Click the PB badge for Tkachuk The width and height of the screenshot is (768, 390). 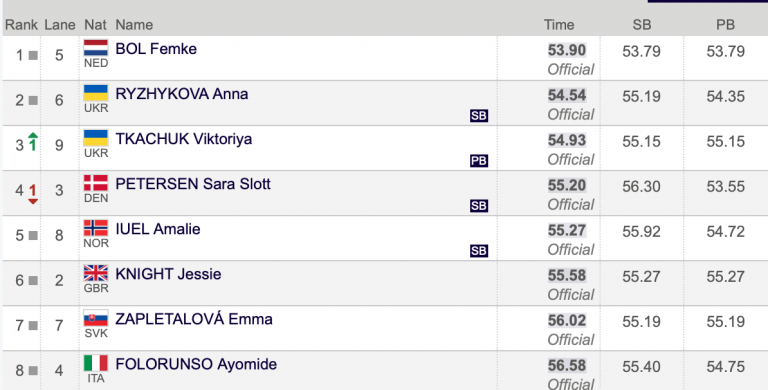point(479,161)
